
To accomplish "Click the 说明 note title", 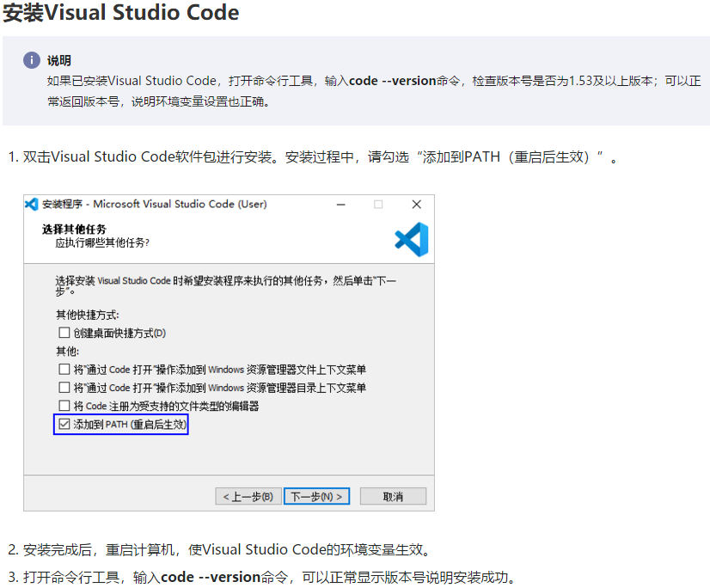I will coord(58,60).
